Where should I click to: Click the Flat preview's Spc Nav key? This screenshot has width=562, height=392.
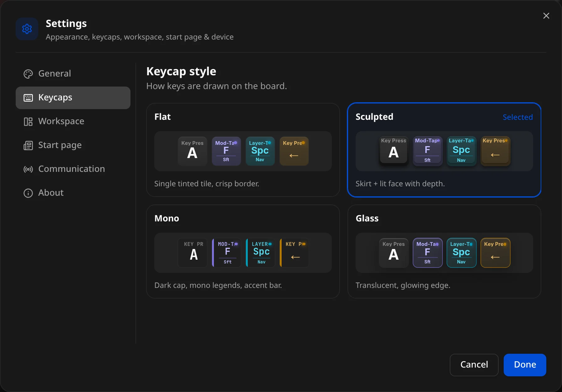click(260, 151)
